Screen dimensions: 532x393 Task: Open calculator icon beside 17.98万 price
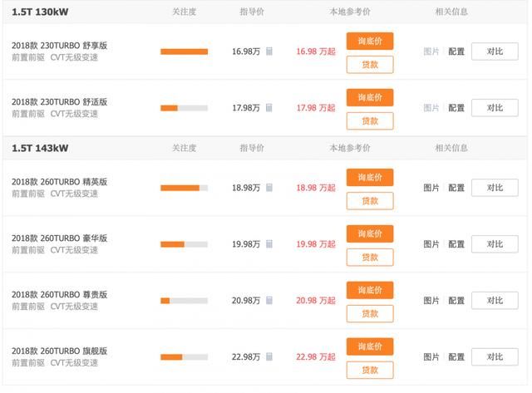click(x=269, y=107)
